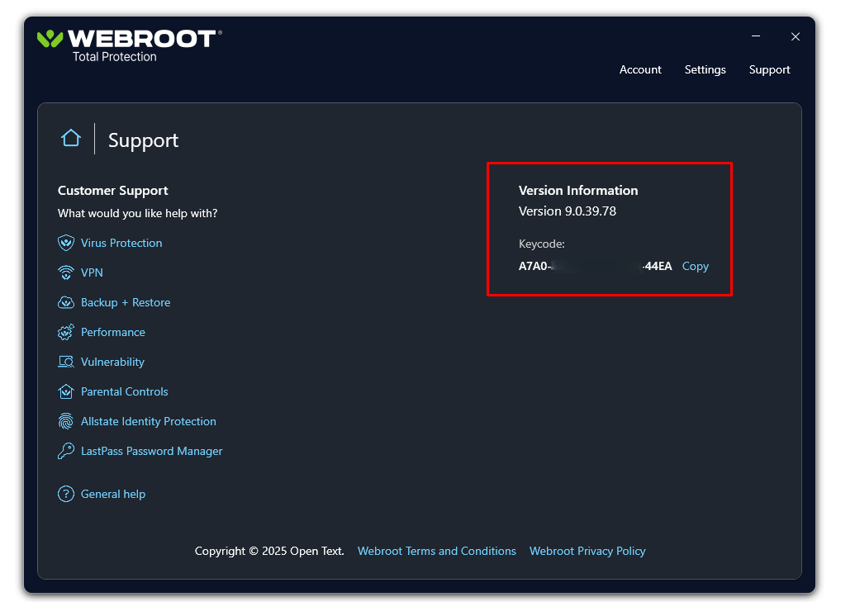Image resolution: width=841 pixels, height=616 pixels.
Task: Click the Webroot logo
Action: tap(129, 46)
